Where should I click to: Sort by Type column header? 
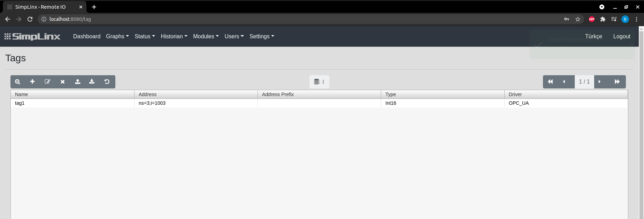[443, 94]
